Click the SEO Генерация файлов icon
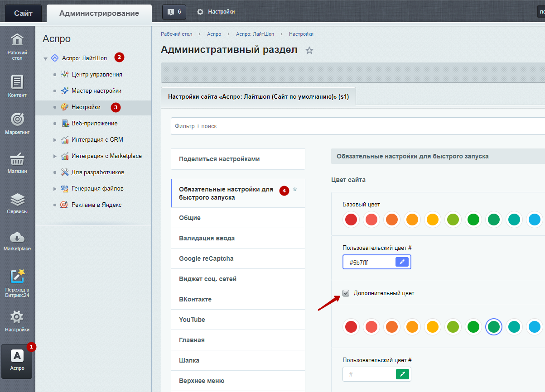Screen dimensions: 545x392 64,188
